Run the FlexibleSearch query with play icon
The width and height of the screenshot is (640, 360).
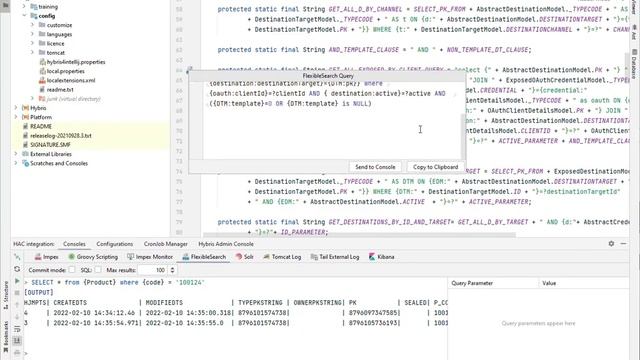pos(17,281)
